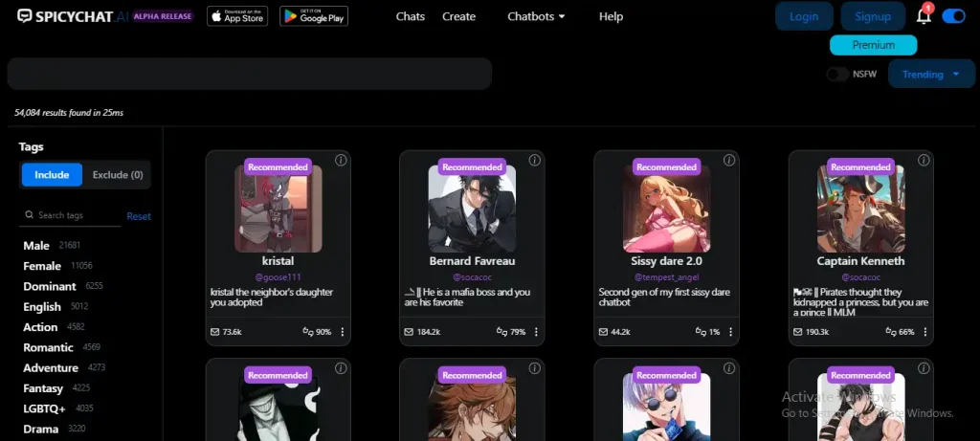Open the Captain Kenneth thumbnail

[x=860, y=209]
